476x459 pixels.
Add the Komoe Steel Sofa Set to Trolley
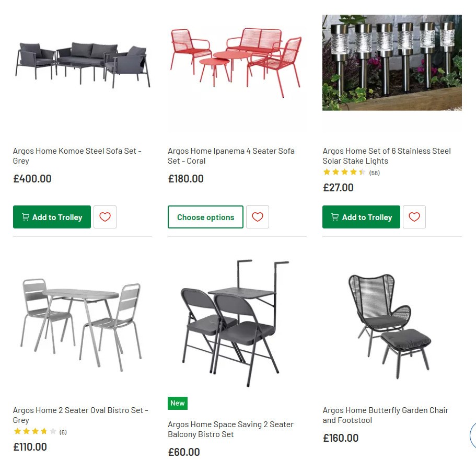tap(52, 216)
